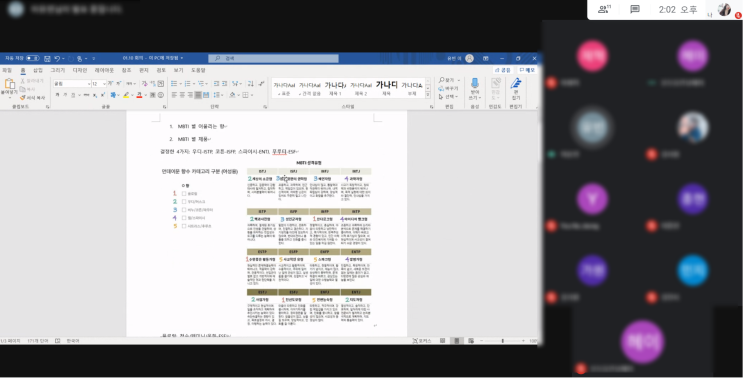Align text right
743x379 pixels.
coord(190,95)
